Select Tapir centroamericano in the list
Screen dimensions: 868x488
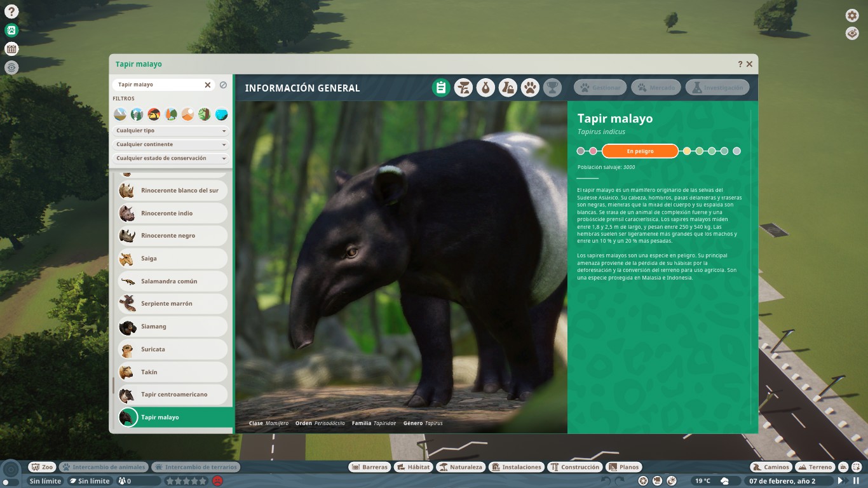pyautogui.click(x=172, y=395)
